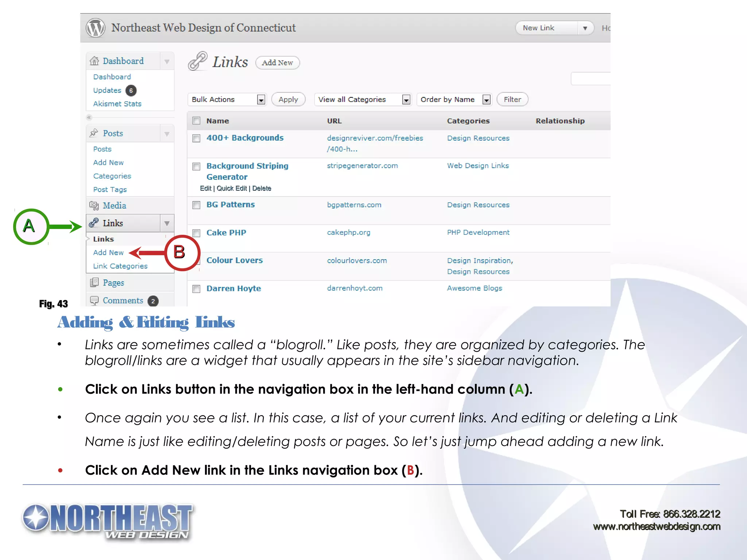747x560 pixels.
Task: Collapse the sidebar menu arrow
Action: pos(89,117)
